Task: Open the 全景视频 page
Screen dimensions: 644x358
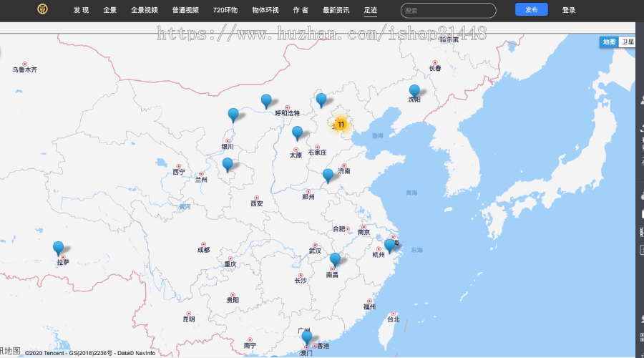Action: pyautogui.click(x=144, y=10)
